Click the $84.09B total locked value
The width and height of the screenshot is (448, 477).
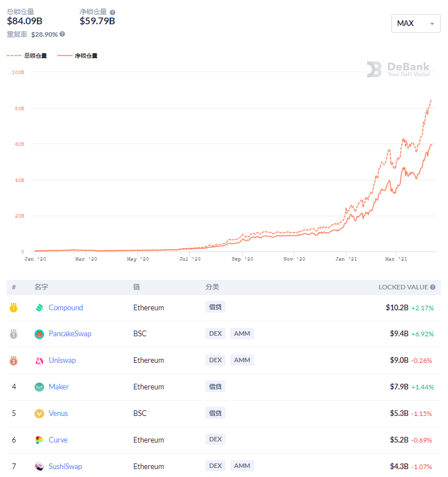click(x=25, y=21)
